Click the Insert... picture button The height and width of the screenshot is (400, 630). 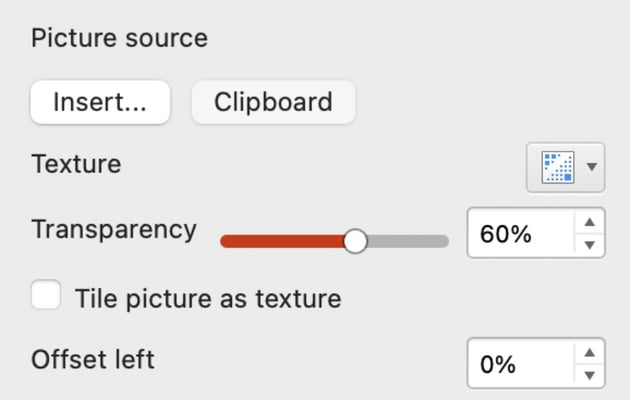click(100, 103)
